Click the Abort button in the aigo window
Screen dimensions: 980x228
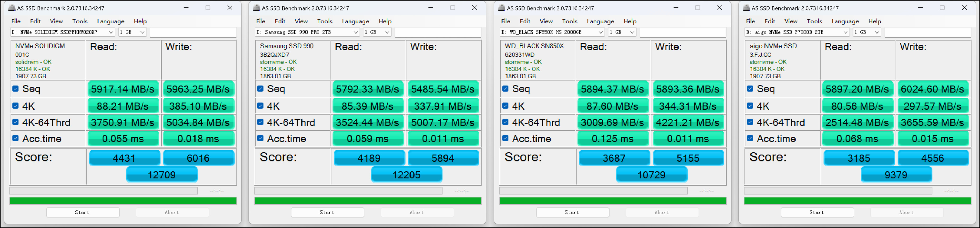pos(906,212)
